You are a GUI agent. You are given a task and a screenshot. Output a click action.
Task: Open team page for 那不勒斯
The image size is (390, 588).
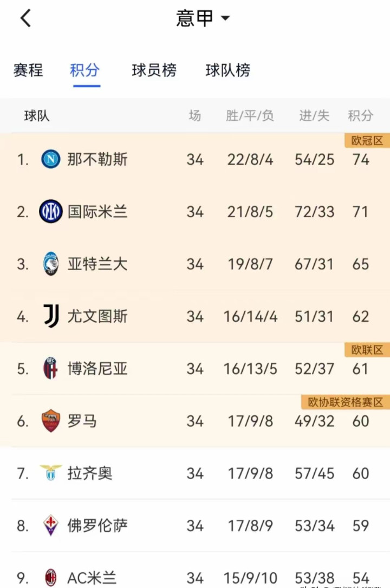pyautogui.click(x=97, y=159)
